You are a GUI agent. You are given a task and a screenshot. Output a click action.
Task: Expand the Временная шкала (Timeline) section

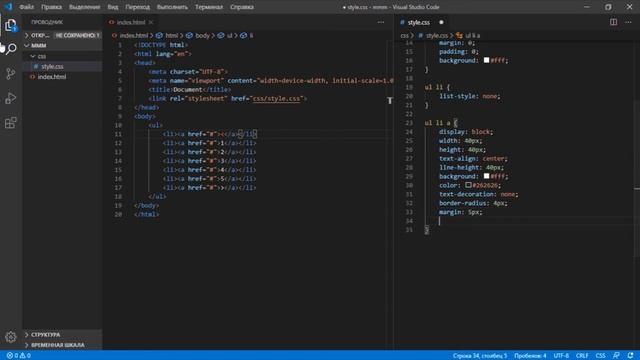click(x=62, y=345)
